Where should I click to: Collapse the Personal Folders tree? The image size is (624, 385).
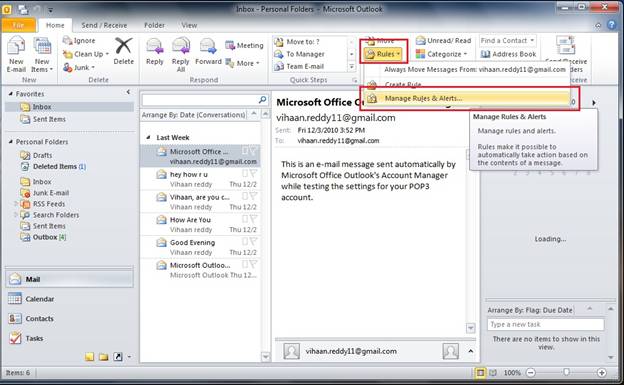click(11, 142)
